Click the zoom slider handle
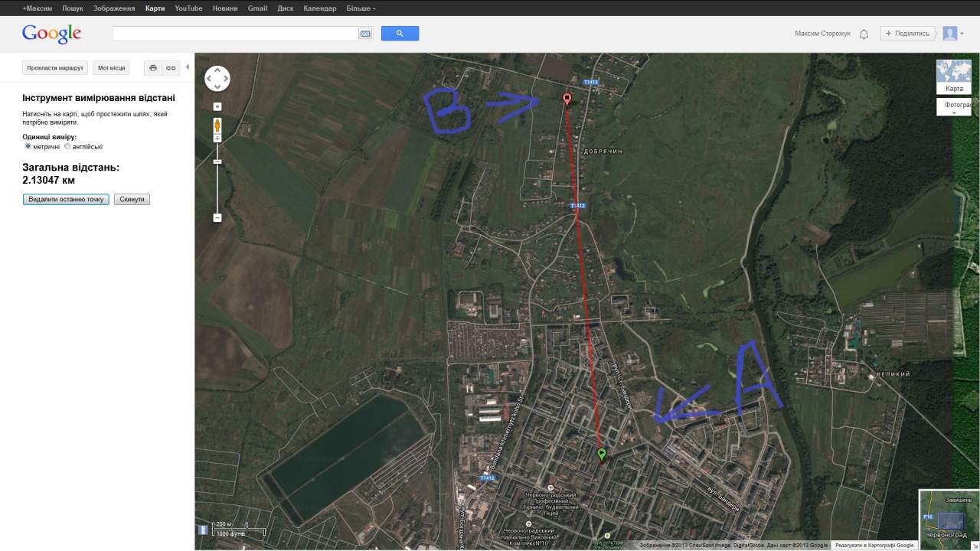The width and height of the screenshot is (980, 551). (217, 161)
